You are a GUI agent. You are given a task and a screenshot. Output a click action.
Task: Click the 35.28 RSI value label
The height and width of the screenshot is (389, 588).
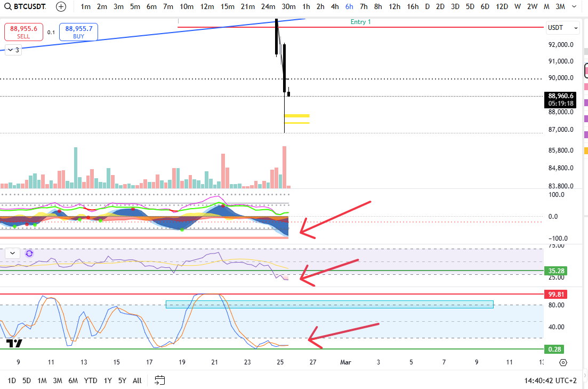pos(556,271)
